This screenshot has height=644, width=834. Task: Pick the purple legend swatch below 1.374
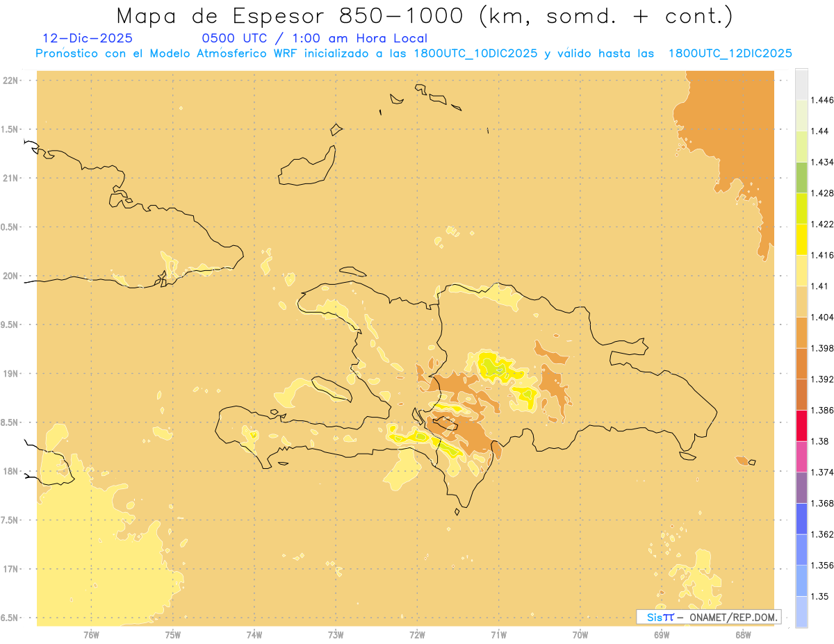click(x=801, y=488)
